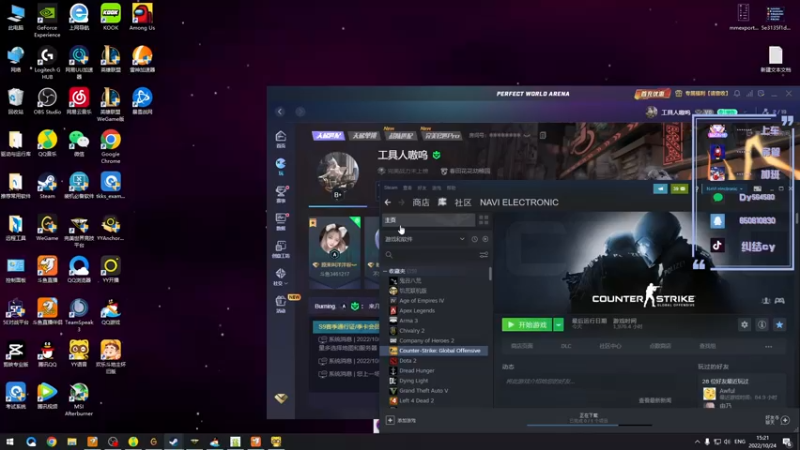Click the Perfect World Arena back arrow

280,112
